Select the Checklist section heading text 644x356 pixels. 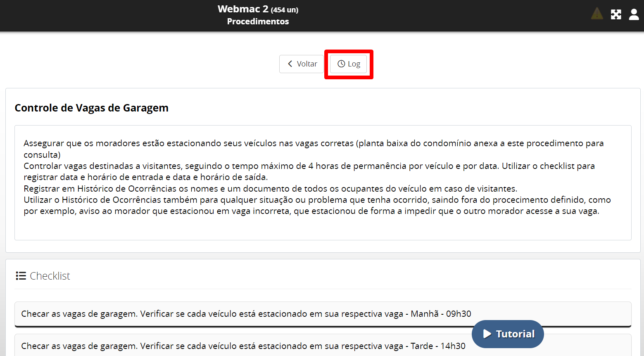pyautogui.click(x=50, y=276)
